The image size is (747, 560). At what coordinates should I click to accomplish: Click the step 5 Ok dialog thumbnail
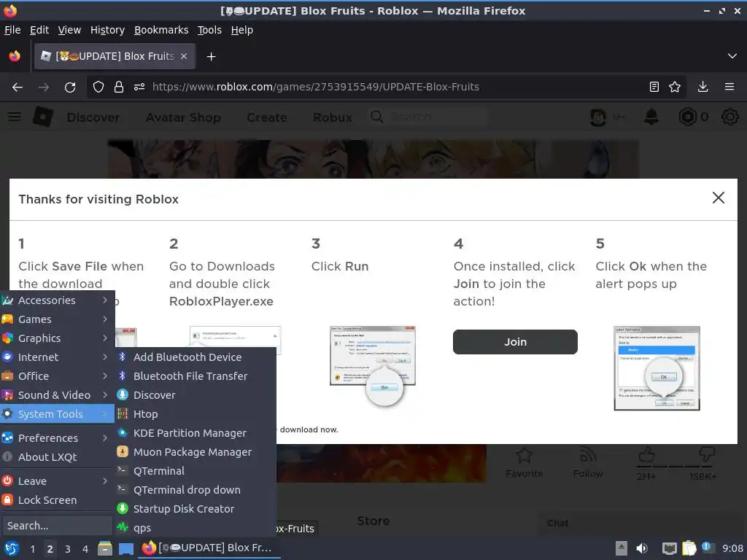click(x=657, y=368)
